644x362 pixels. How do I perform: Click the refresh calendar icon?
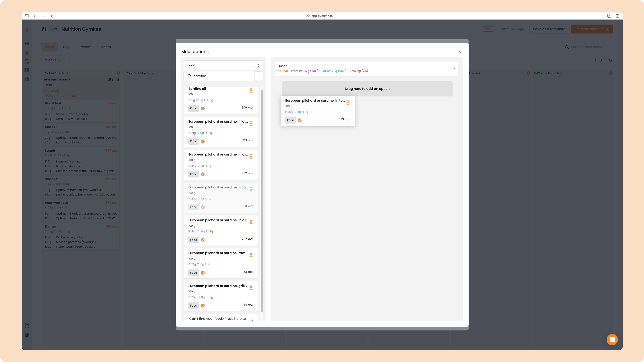tap(611, 60)
